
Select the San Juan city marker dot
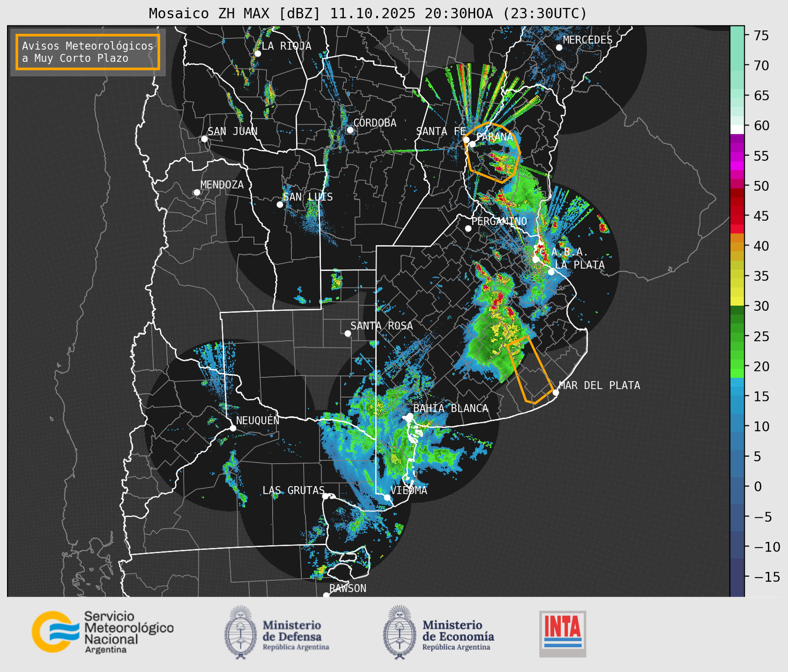coord(204,139)
